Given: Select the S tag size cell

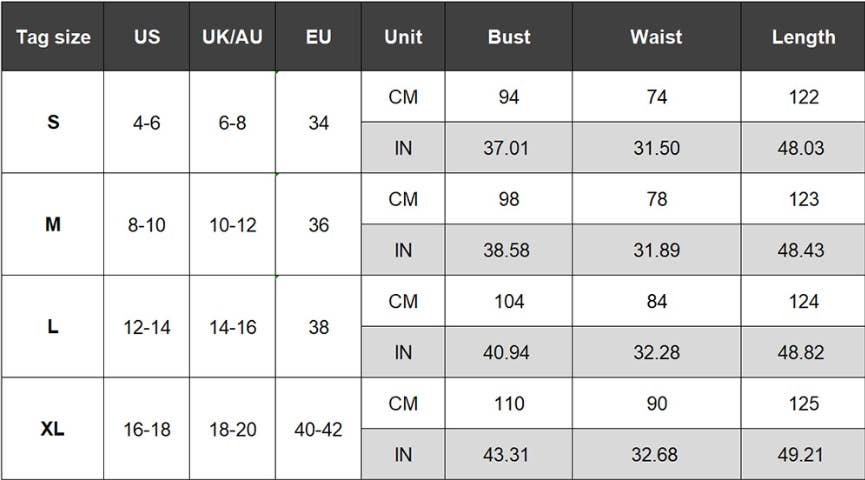Looking at the screenshot, I should coord(53,123).
